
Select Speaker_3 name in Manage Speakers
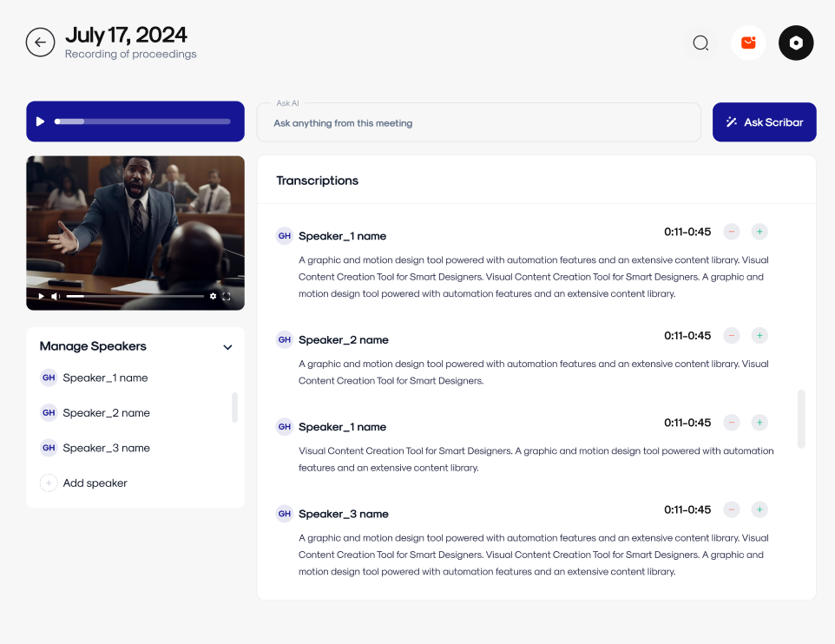tap(106, 448)
